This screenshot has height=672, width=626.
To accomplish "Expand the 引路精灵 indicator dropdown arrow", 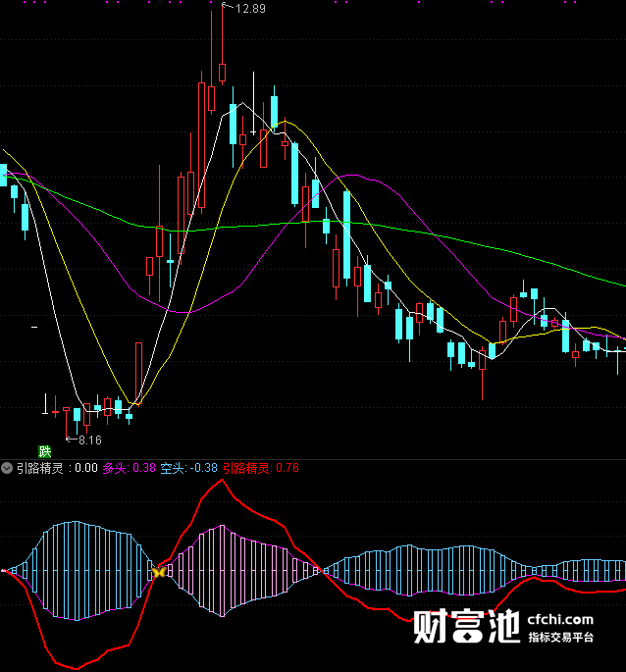I will click(7, 468).
